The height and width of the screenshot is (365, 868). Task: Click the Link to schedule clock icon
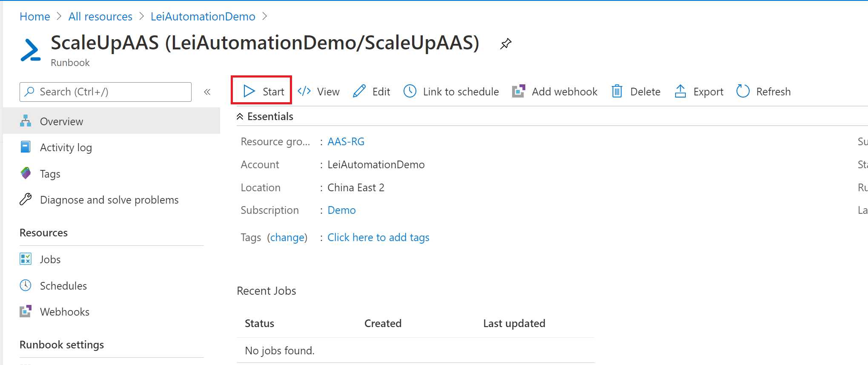click(410, 91)
